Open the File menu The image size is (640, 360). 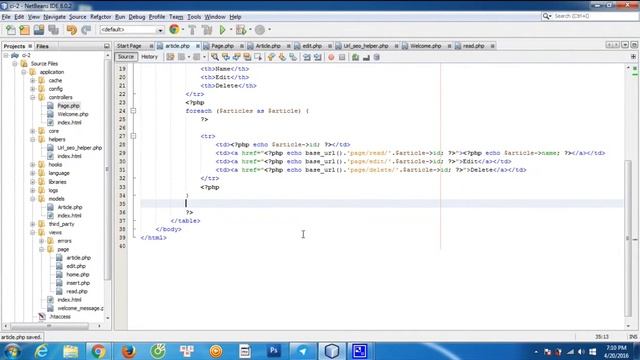click(6, 17)
